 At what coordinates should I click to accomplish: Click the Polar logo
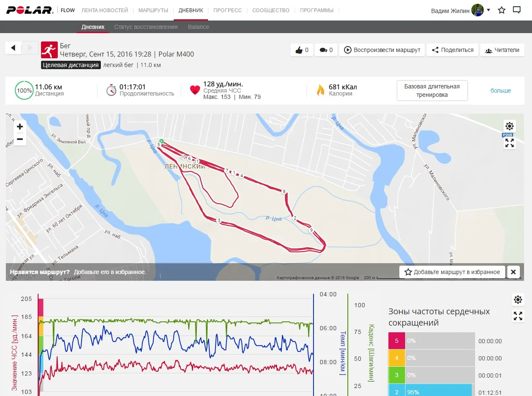29,10
